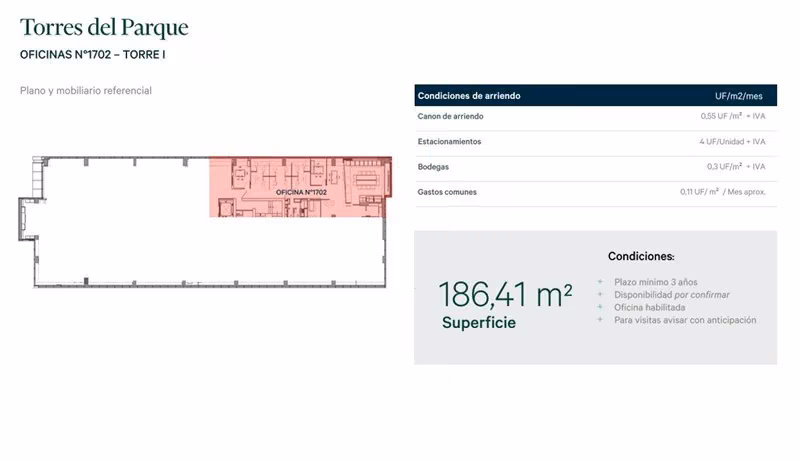Select the 'Gastos comunes' row label

click(x=447, y=192)
